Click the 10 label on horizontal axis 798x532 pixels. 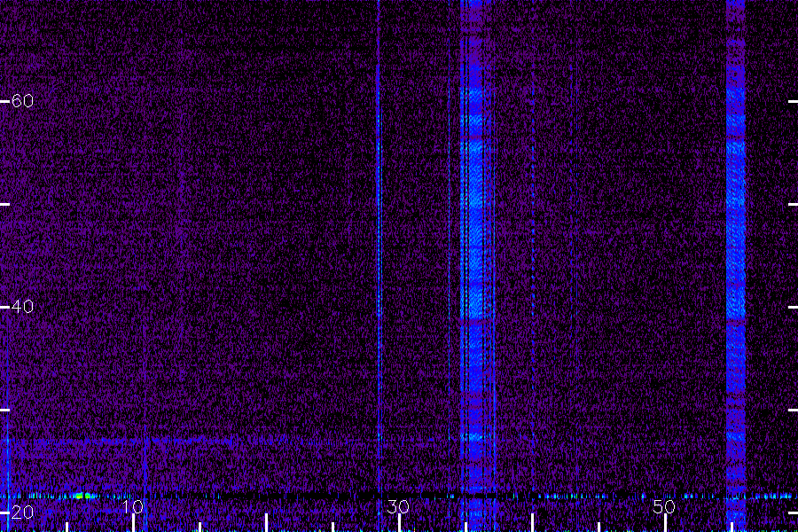coord(133,506)
